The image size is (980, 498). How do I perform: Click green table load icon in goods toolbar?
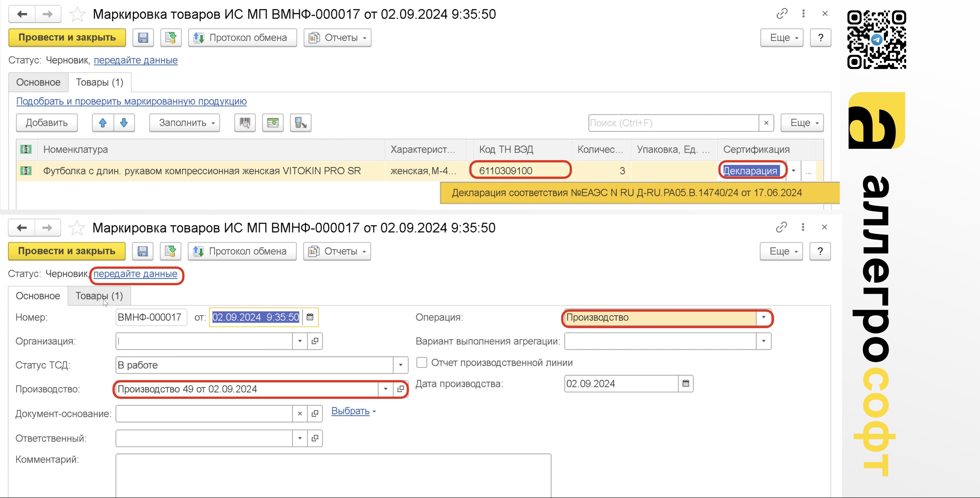click(x=273, y=123)
